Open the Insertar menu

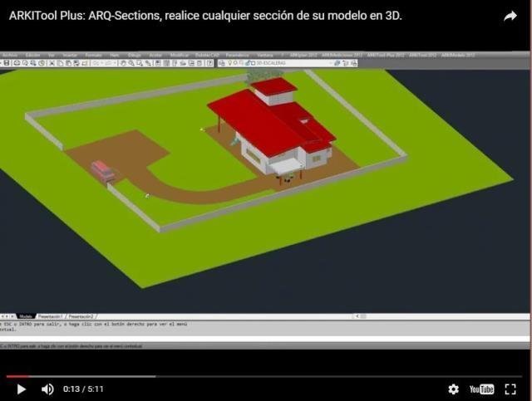70,55
